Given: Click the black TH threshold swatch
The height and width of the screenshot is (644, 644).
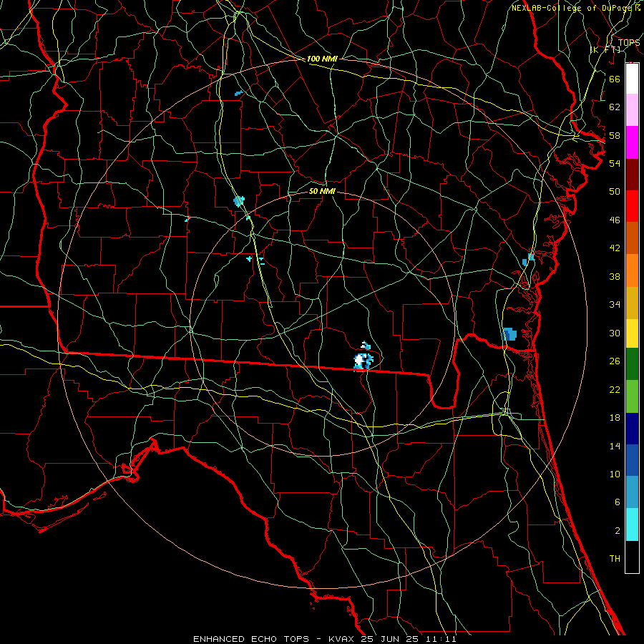Looking at the screenshot, I should coord(632,557).
